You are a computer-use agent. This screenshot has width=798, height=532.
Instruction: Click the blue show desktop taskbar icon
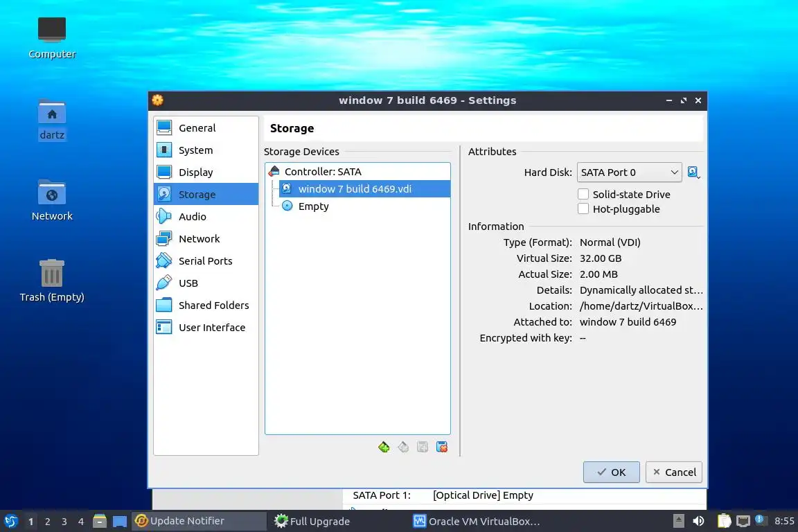[x=120, y=522]
